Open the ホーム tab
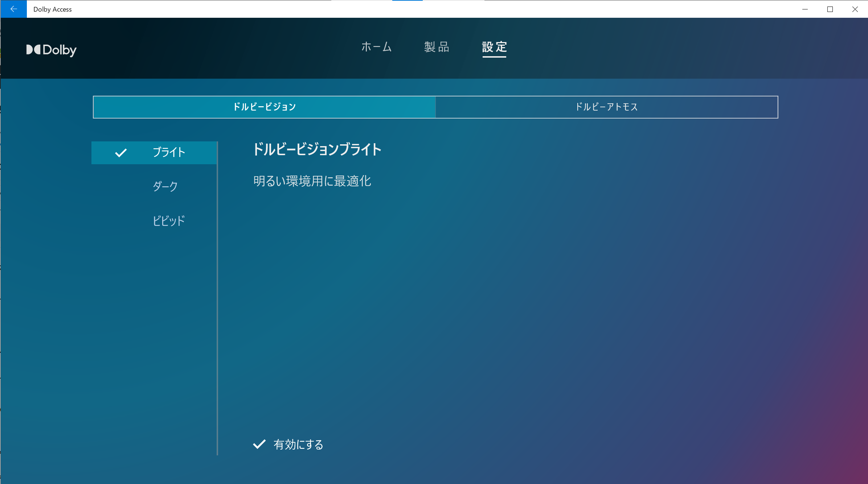Screen dimensions: 868x484 [376, 47]
